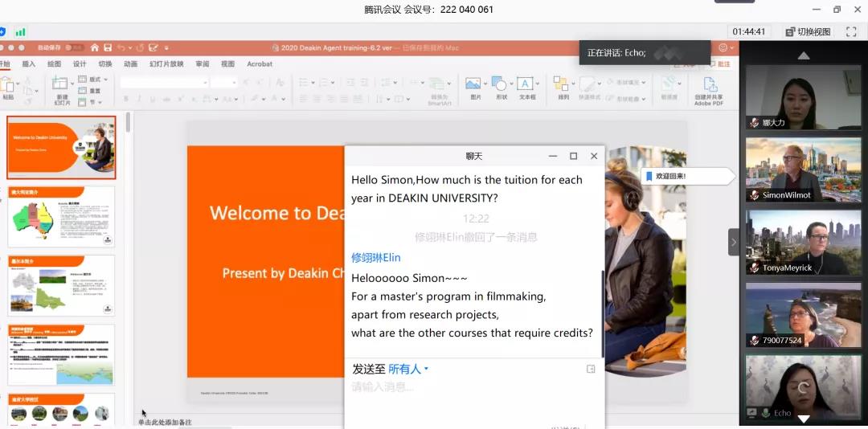
Task: Collapse the participant video sidebar
Action: tap(733, 242)
